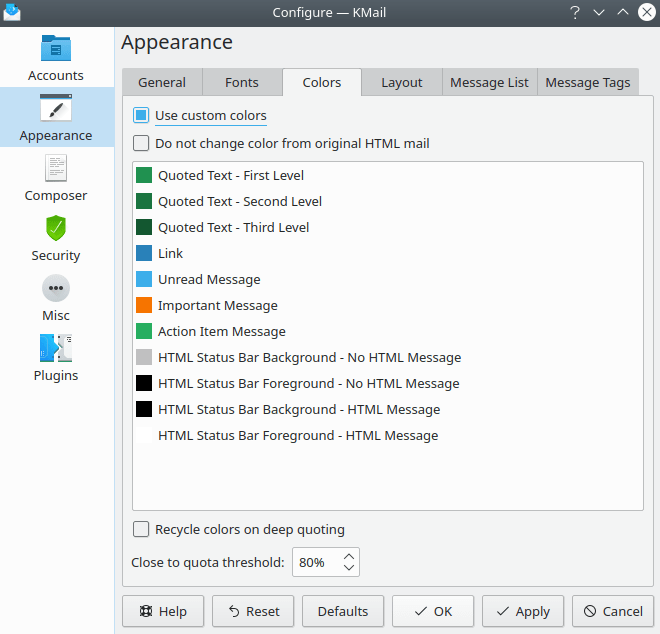Open the Accounts settings section
Viewport: 660px width, 634px height.
coord(56,57)
